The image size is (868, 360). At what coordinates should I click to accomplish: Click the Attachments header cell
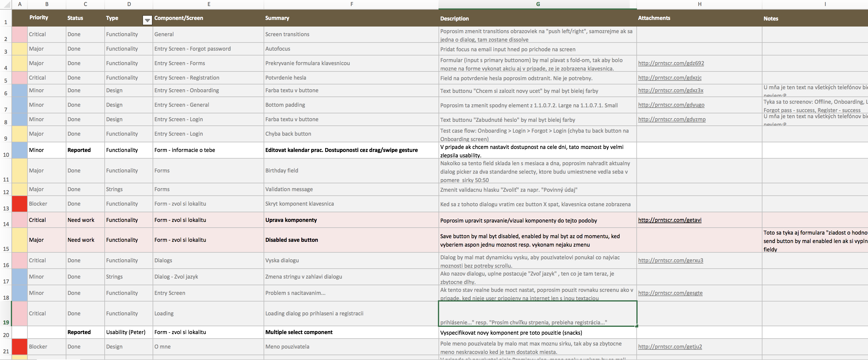click(699, 18)
